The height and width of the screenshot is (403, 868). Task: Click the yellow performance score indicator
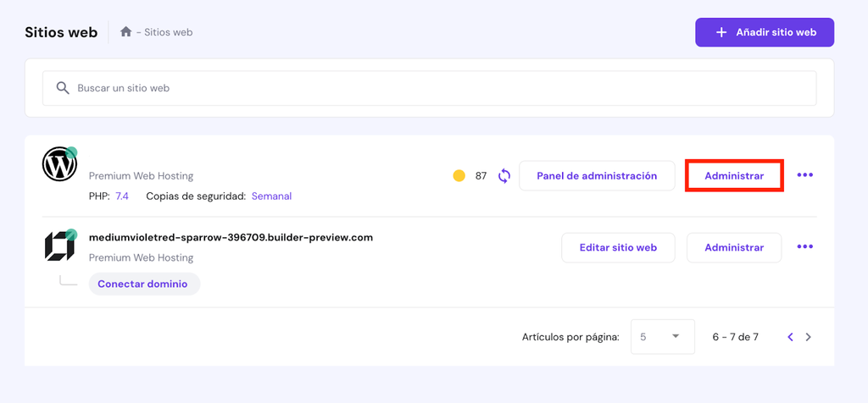459,176
